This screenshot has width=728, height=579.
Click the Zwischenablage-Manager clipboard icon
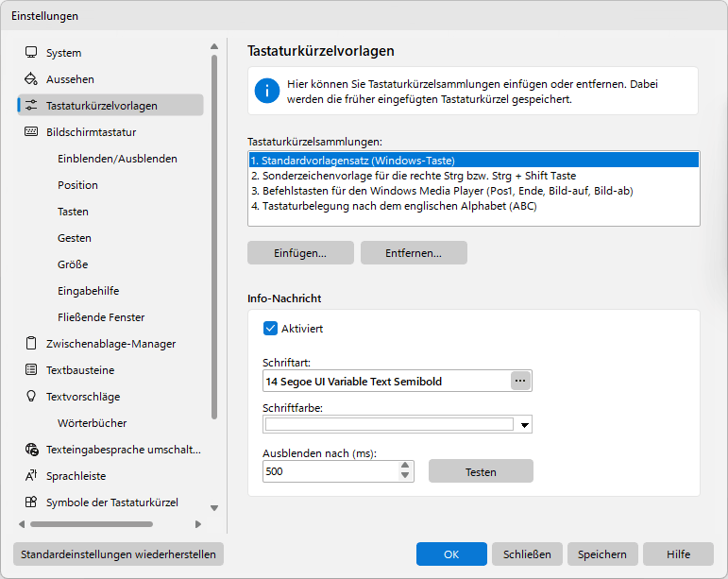[31, 343]
